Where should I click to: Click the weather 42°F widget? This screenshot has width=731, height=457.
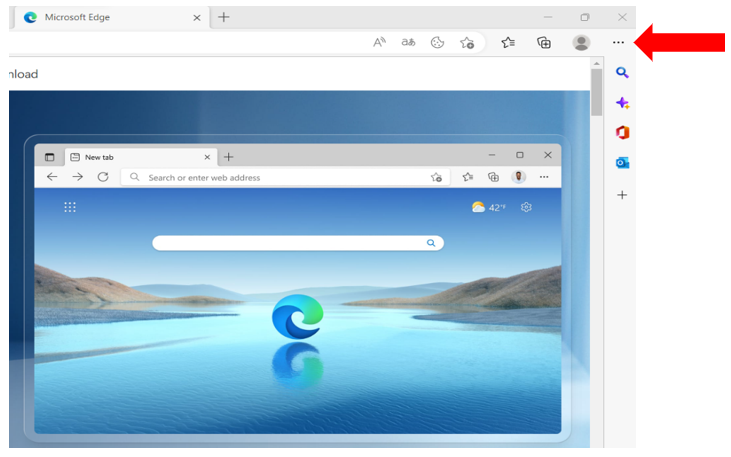(x=489, y=207)
